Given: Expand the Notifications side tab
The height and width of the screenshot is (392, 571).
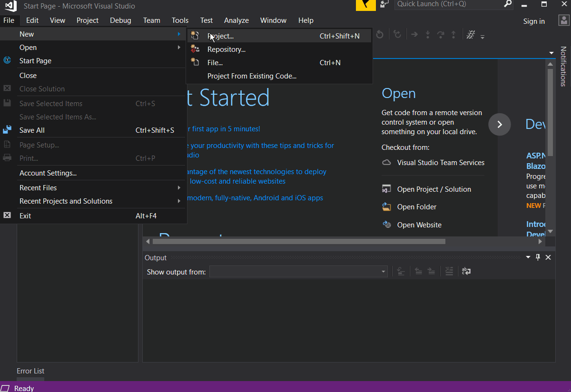Looking at the screenshot, I should 563,66.
